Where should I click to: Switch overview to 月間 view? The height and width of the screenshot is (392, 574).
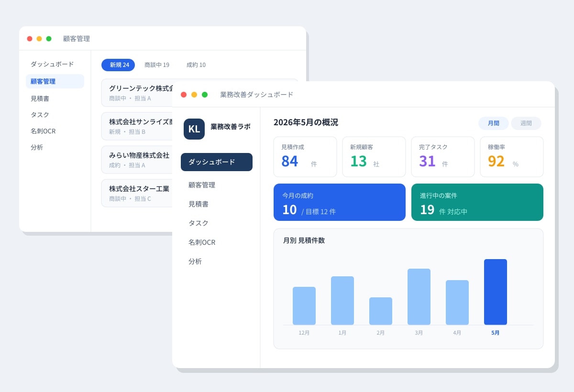click(x=494, y=123)
